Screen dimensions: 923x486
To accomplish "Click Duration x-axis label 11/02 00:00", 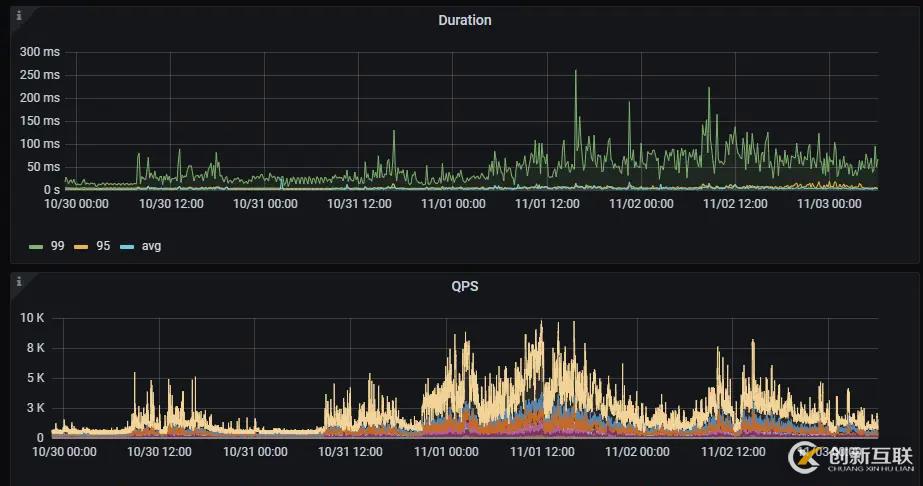I will click(x=641, y=204).
